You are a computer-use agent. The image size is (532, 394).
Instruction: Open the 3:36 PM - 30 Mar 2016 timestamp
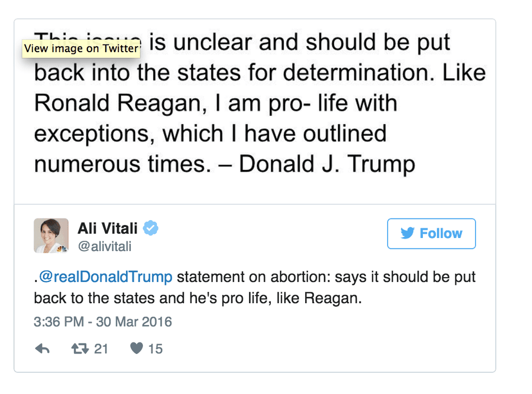pyautogui.click(x=103, y=321)
